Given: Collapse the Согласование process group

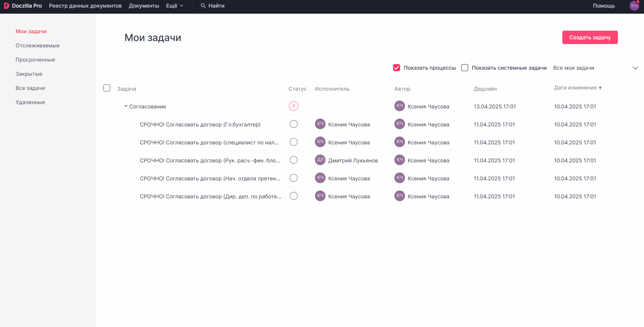Looking at the screenshot, I should coord(126,106).
